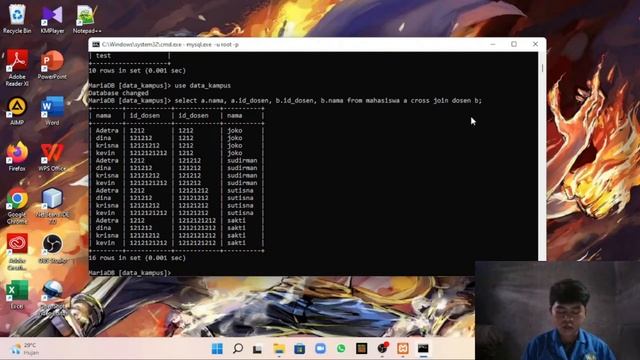Close the cmd.exe mysql window
This screenshot has width=640, height=360.
click(535, 44)
